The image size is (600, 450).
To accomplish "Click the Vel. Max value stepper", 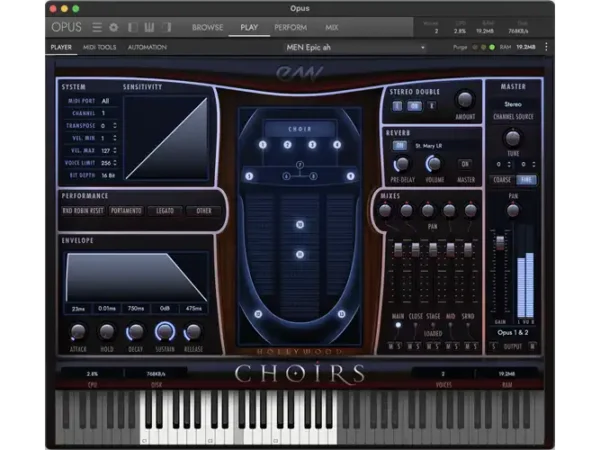I will [x=115, y=150].
